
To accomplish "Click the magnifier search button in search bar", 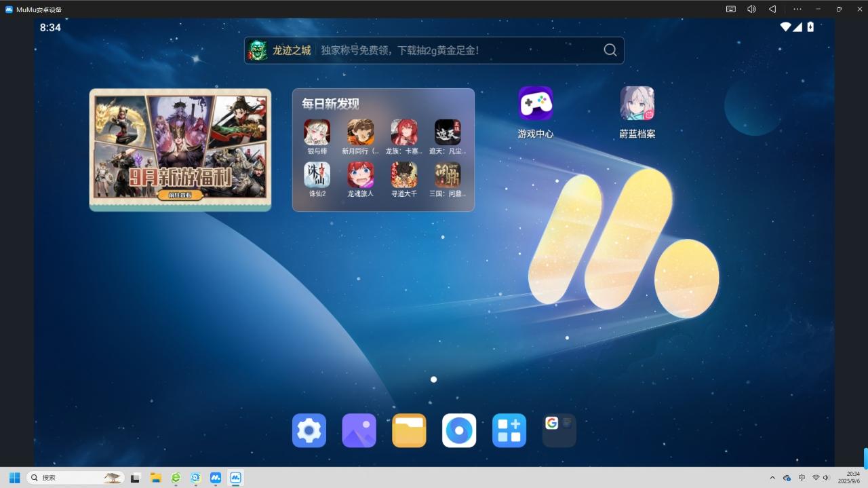I will (610, 50).
